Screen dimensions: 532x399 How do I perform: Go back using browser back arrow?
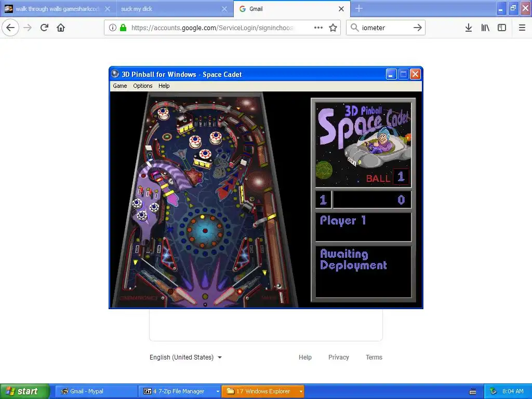click(10, 28)
